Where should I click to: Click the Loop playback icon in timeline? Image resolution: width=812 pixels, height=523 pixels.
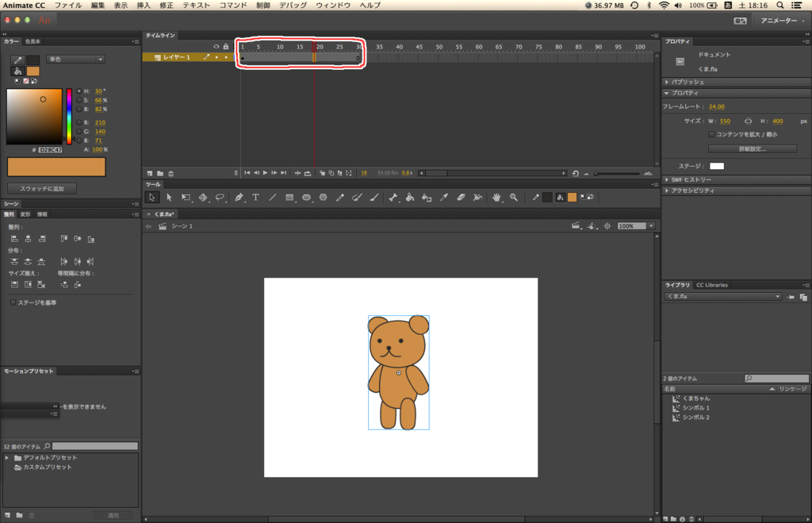(308, 173)
